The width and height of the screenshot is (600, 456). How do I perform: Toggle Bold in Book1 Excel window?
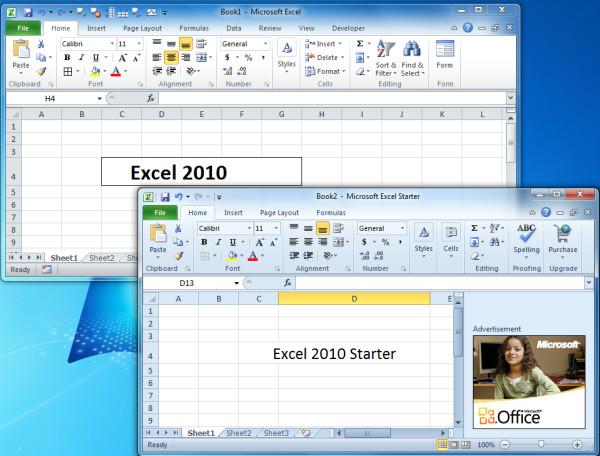click(67, 57)
